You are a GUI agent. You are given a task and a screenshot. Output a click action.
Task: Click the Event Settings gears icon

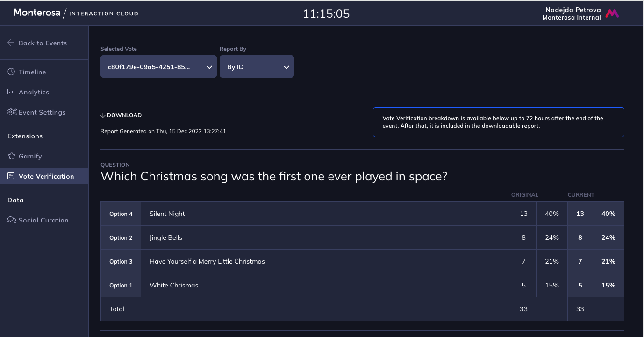point(12,112)
